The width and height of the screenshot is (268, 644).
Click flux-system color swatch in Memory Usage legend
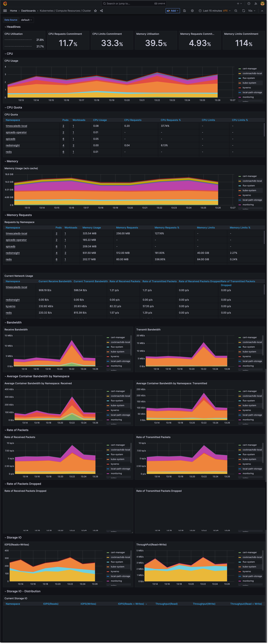(240, 186)
